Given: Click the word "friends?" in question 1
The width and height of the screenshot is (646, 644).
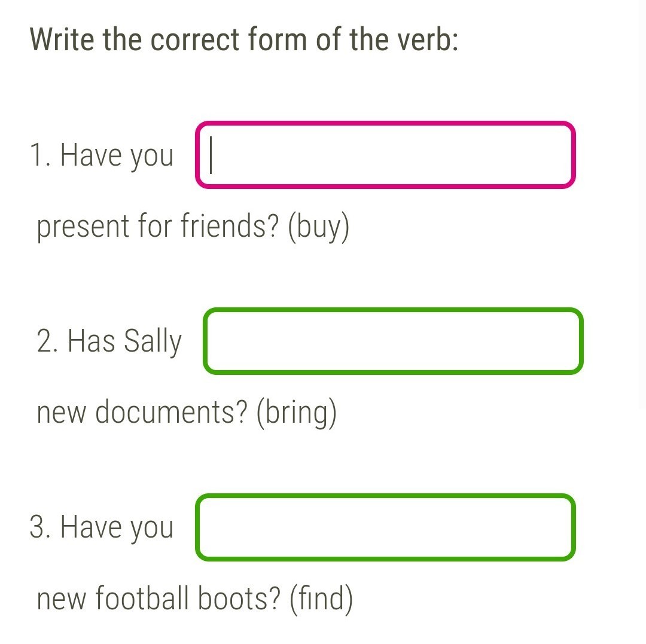Looking at the screenshot, I should click(x=230, y=227).
